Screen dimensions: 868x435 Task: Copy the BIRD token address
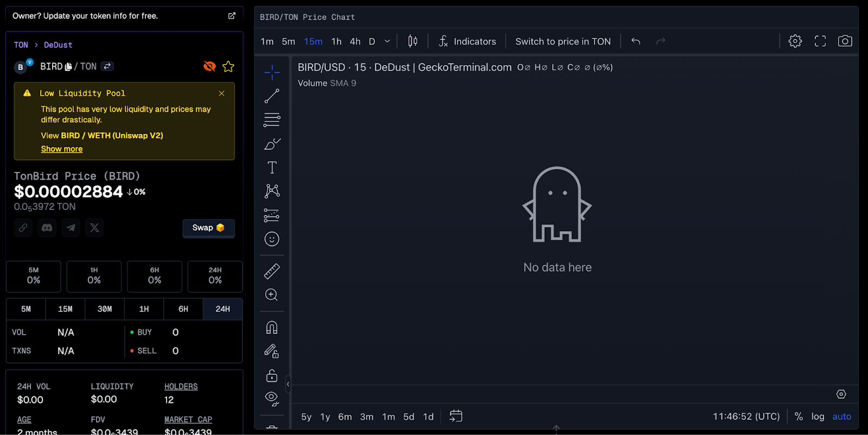click(x=68, y=67)
